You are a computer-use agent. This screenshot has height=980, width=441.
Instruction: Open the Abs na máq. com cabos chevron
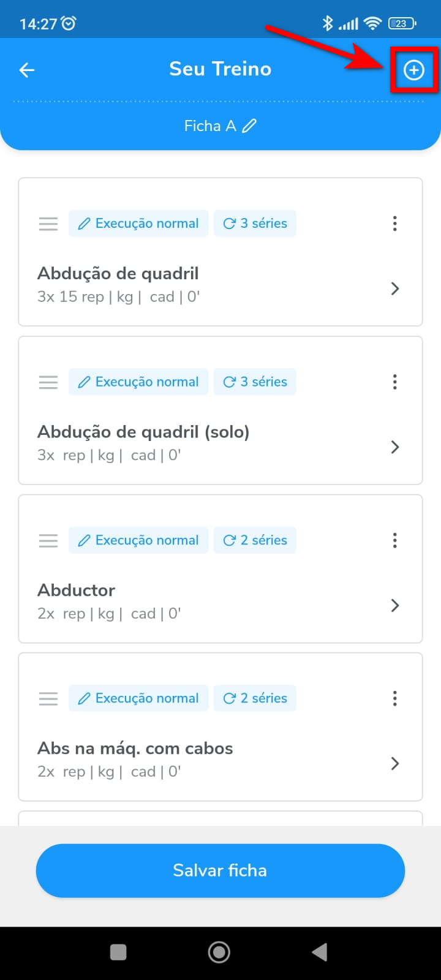tap(395, 763)
